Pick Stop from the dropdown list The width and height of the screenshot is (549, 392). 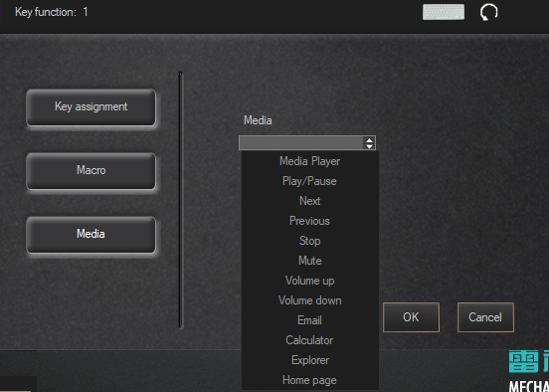(x=310, y=241)
